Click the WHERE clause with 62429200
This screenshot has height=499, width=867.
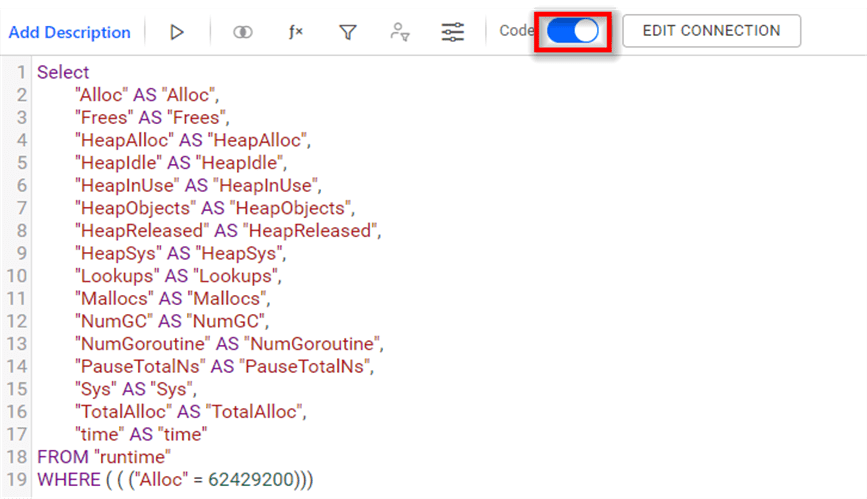175,480
